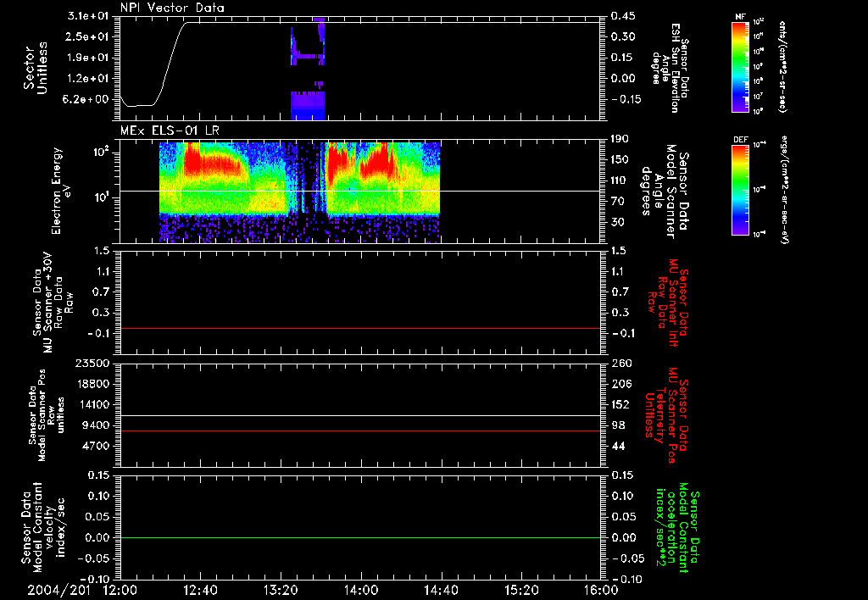This screenshot has width=868, height=600.
Task: Click the 14:00 time axis label
Action: pos(360,590)
